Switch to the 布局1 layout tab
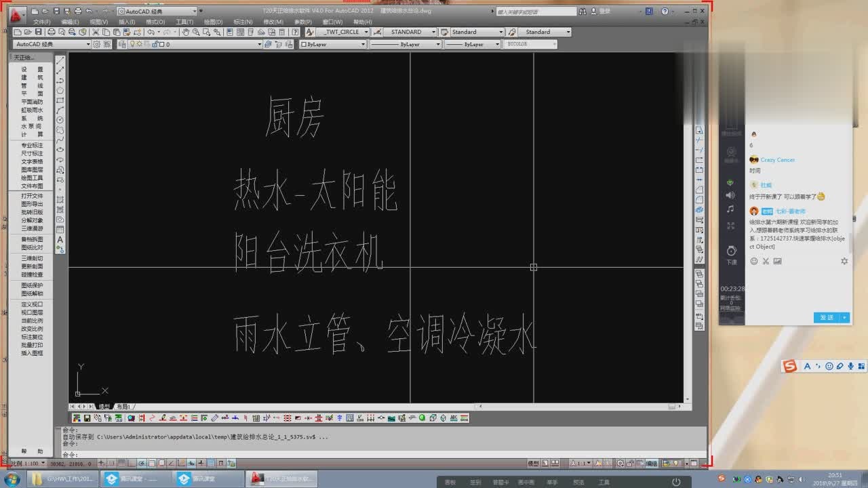Image resolution: width=868 pixels, height=488 pixels. 123,407
